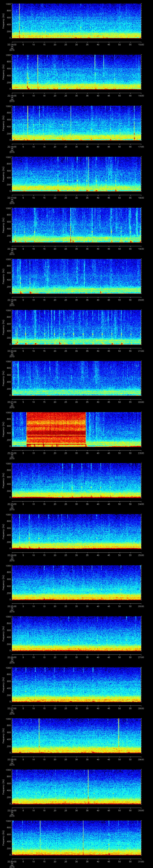Click the 31:00 end tick label of the last spectrogram
The height and width of the screenshot is (868, 153).
point(141,861)
